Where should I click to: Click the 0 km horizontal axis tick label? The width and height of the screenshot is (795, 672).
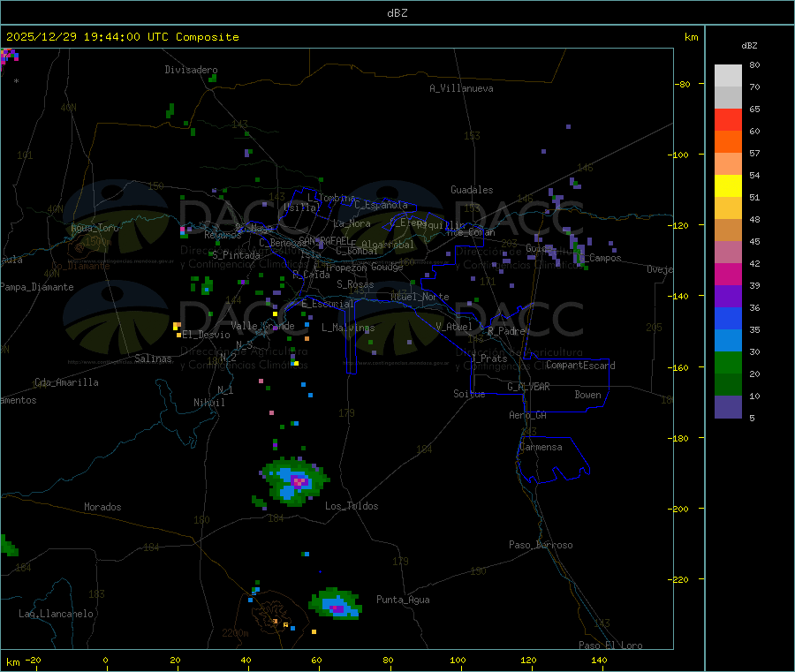click(x=105, y=660)
